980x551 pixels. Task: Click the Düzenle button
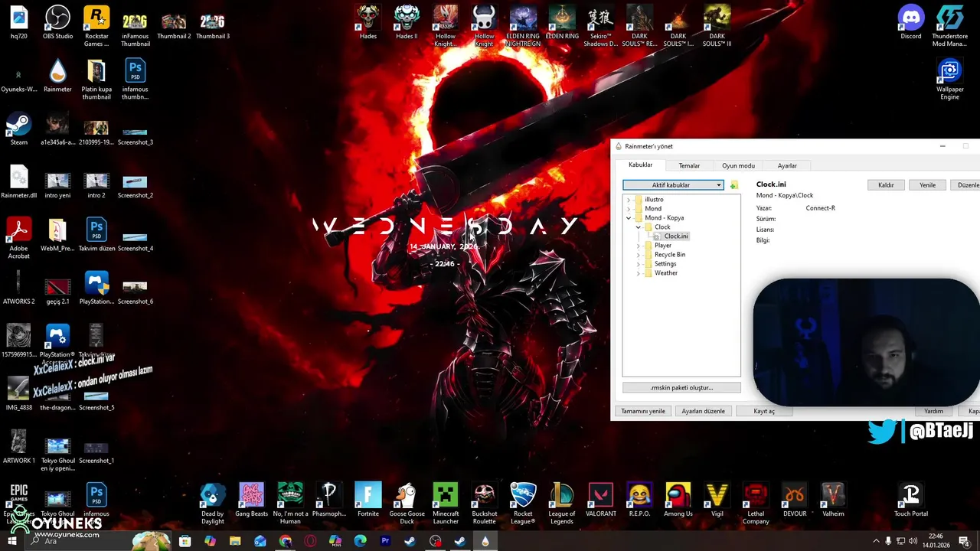(966, 185)
